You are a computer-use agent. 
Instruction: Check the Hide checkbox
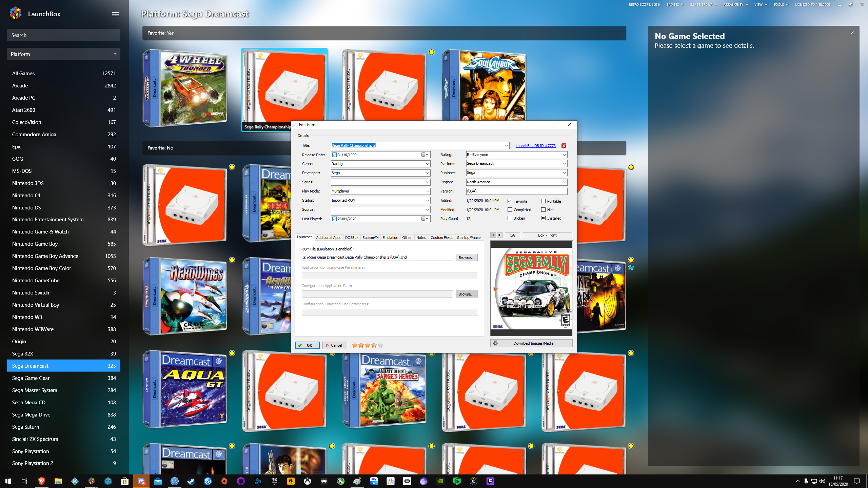pyautogui.click(x=543, y=210)
